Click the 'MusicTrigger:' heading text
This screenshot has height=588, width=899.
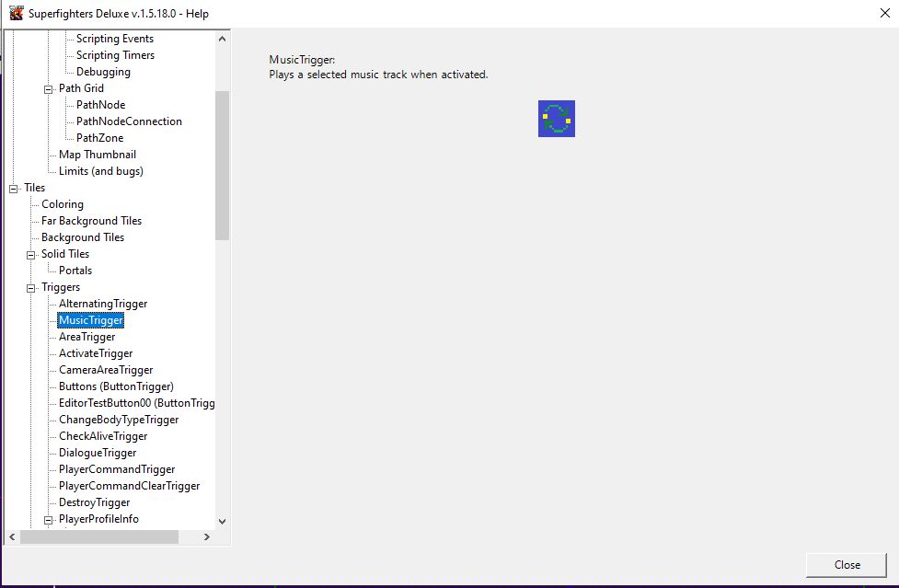[x=302, y=60]
